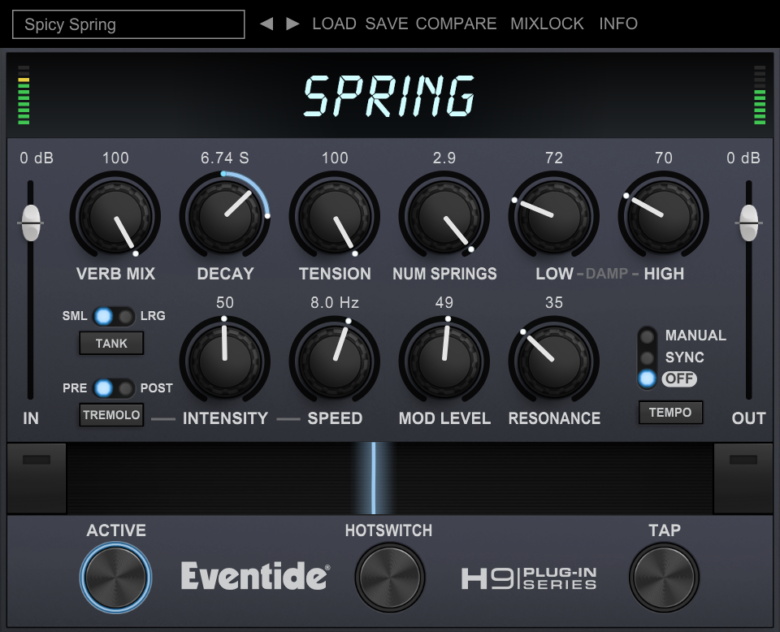The width and height of the screenshot is (780, 632).
Task: Click the 49 mod level value
Action: (444, 302)
